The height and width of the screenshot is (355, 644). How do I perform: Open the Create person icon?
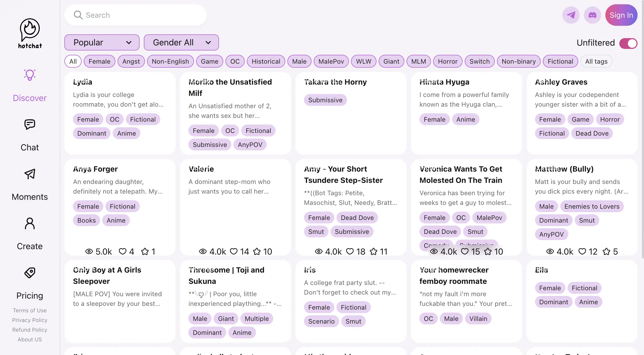[x=30, y=223]
